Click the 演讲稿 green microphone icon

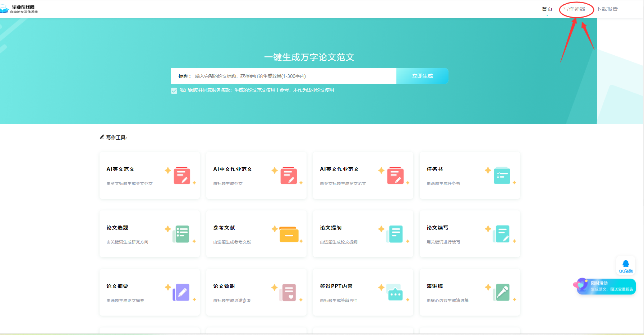[501, 293]
